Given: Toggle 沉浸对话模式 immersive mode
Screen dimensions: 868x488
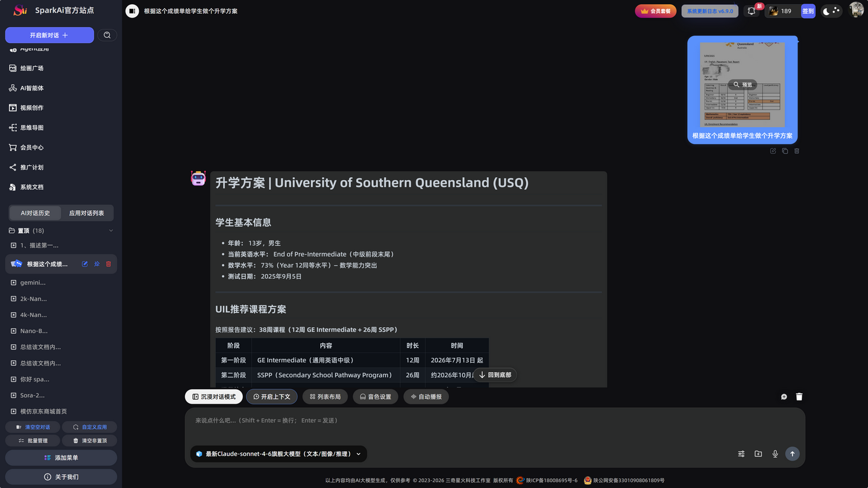Looking at the screenshot, I should [214, 397].
